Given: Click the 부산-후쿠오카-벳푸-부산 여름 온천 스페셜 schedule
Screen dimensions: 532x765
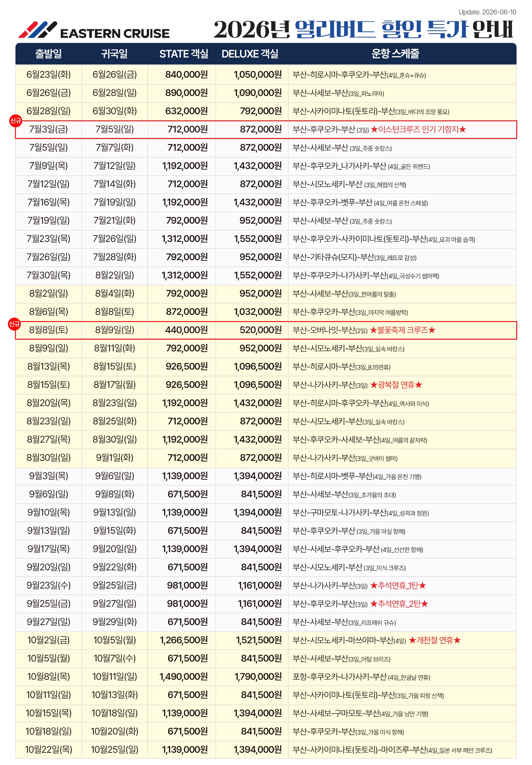Looking at the screenshot, I should [360, 203].
